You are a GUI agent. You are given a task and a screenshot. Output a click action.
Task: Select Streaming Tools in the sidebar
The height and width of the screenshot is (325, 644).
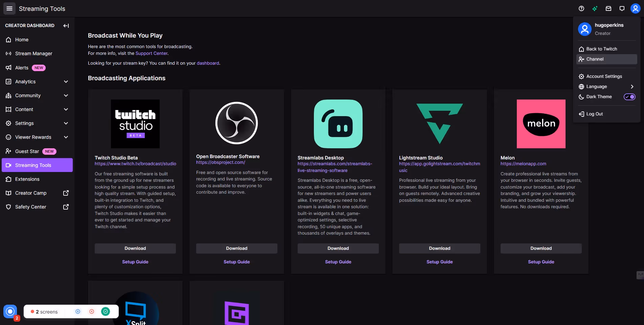click(37, 165)
